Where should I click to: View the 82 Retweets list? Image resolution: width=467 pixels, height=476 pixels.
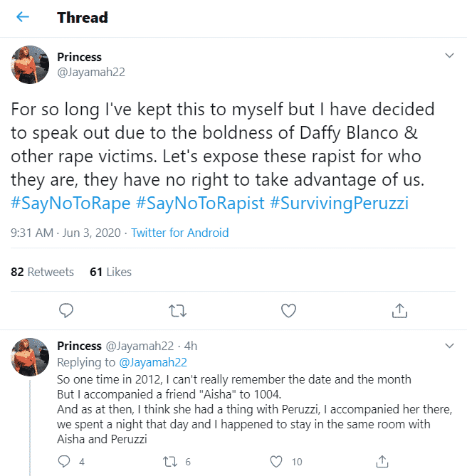[43, 272]
